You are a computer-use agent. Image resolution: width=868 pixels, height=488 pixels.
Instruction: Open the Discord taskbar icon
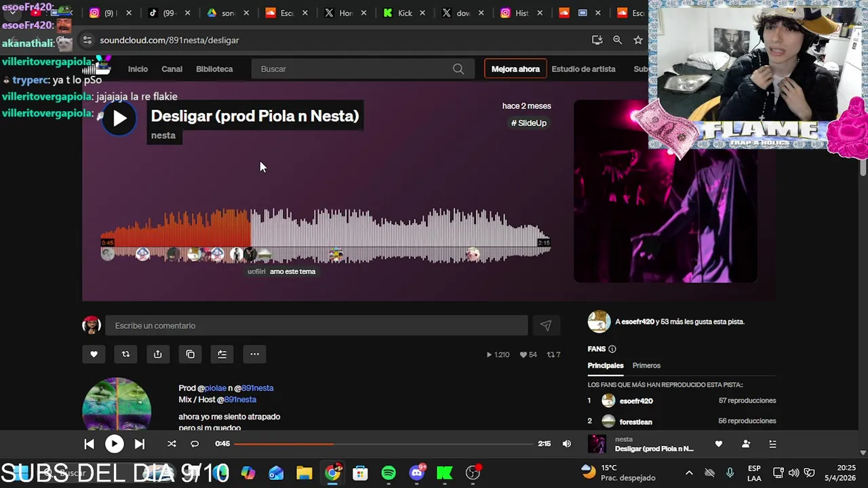[x=417, y=473]
